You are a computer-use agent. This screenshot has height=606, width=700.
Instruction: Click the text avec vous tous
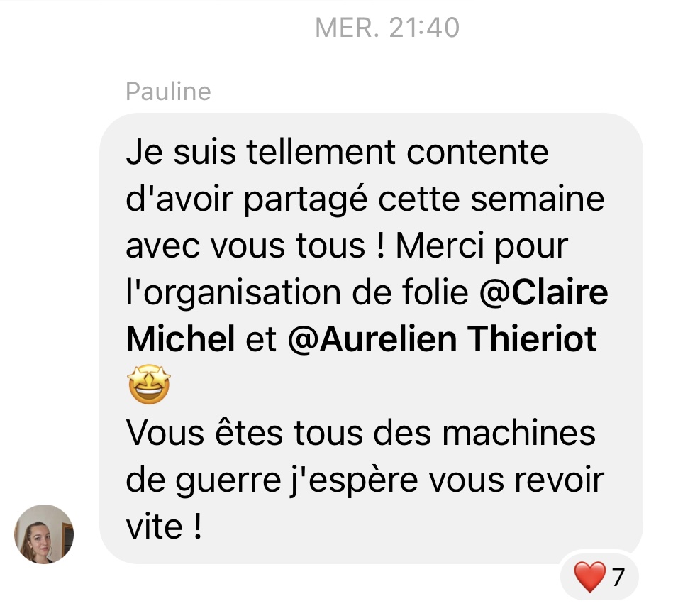coord(245,246)
